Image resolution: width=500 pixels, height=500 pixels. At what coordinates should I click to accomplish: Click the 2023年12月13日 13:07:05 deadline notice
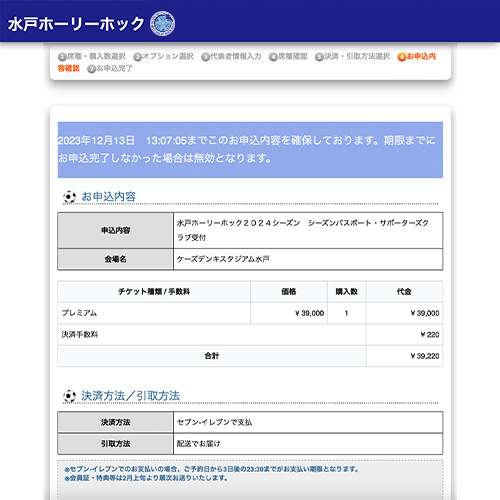click(x=250, y=149)
